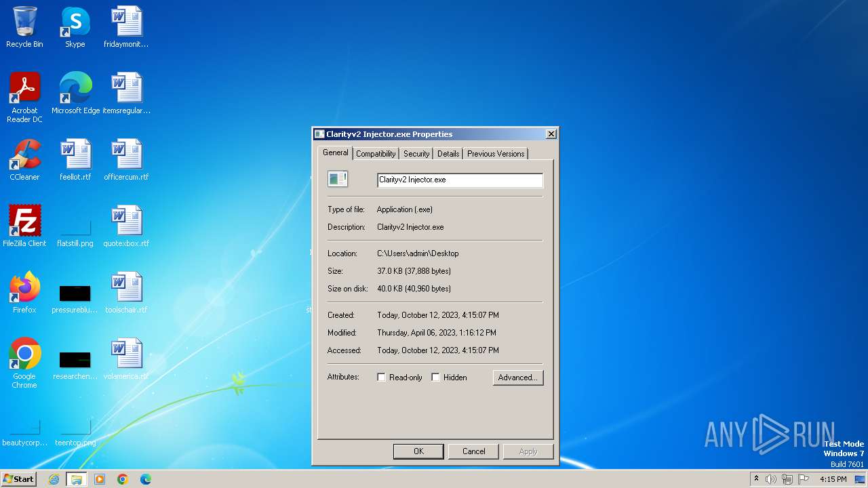Select the beautycorp file icon
The height and width of the screenshot is (488, 868).
pyautogui.click(x=24, y=434)
